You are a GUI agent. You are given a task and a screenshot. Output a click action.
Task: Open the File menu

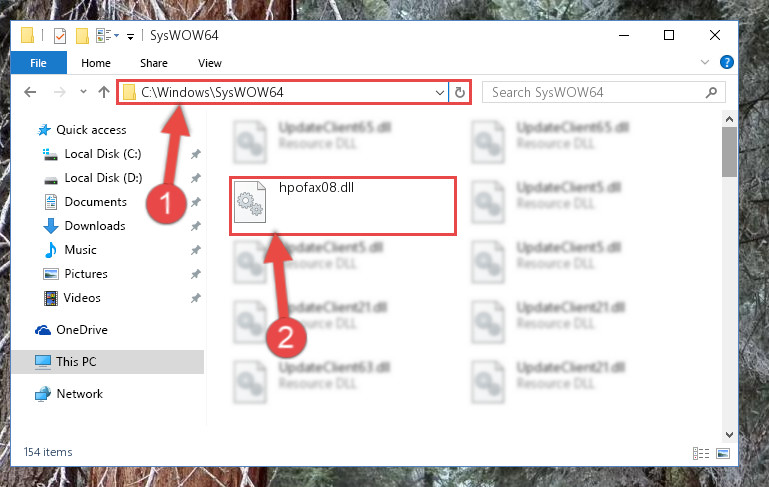click(38, 63)
